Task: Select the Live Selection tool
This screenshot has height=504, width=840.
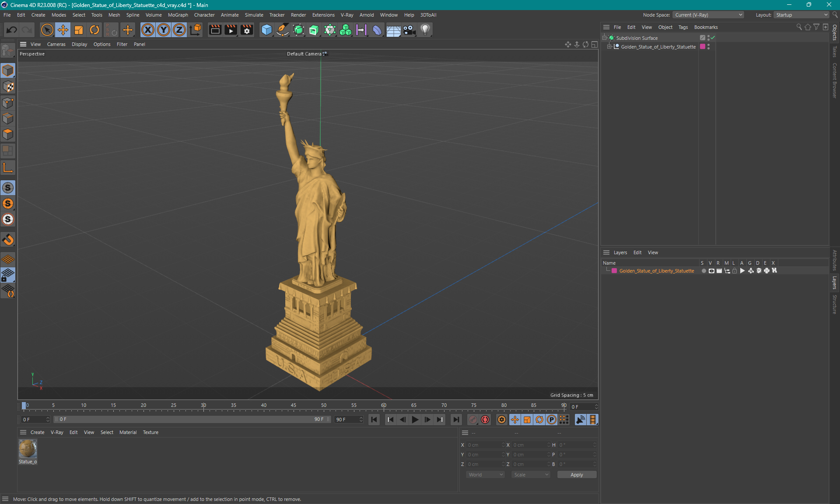Action: click(47, 30)
